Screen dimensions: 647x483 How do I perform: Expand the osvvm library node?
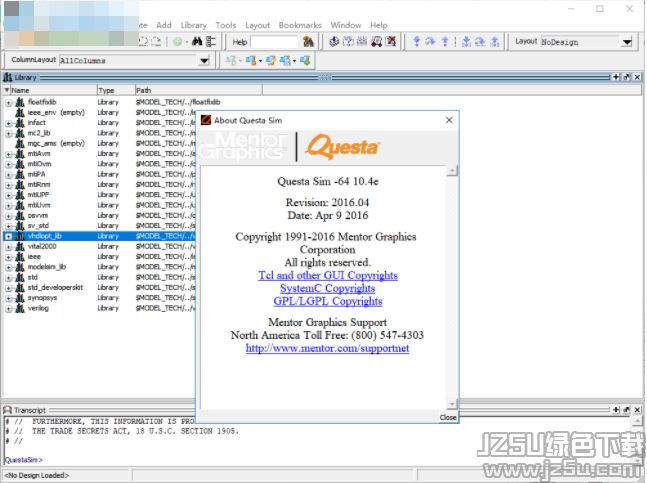[8, 216]
